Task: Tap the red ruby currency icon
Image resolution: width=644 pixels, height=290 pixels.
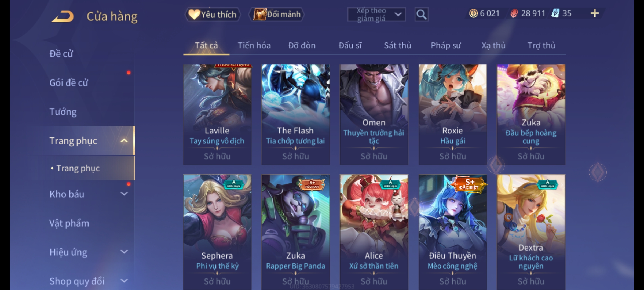Action: (x=514, y=13)
